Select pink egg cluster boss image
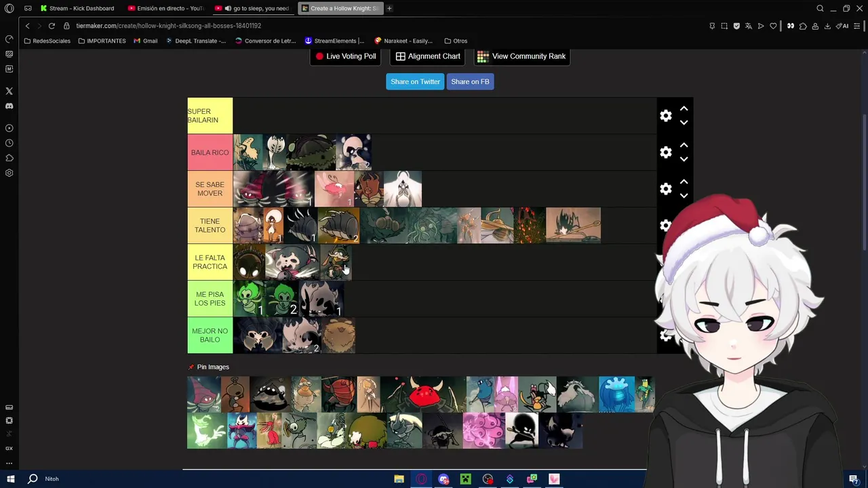 coord(484,430)
